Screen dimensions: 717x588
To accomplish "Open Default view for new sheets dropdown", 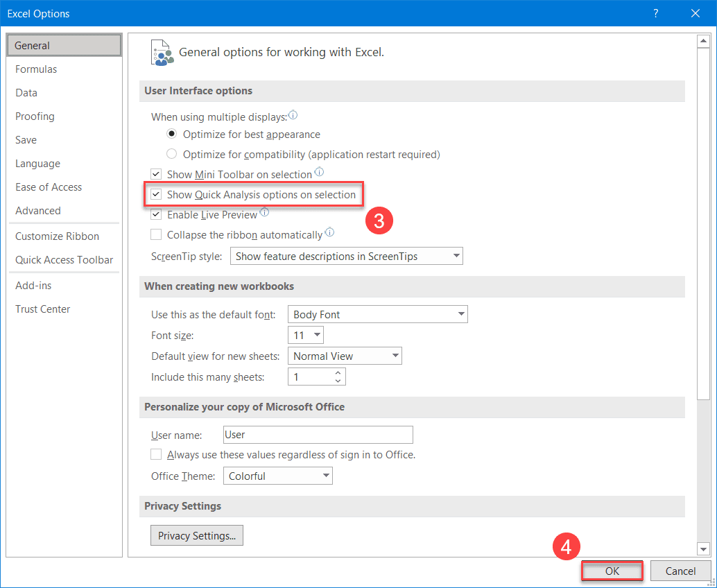I will (x=345, y=356).
